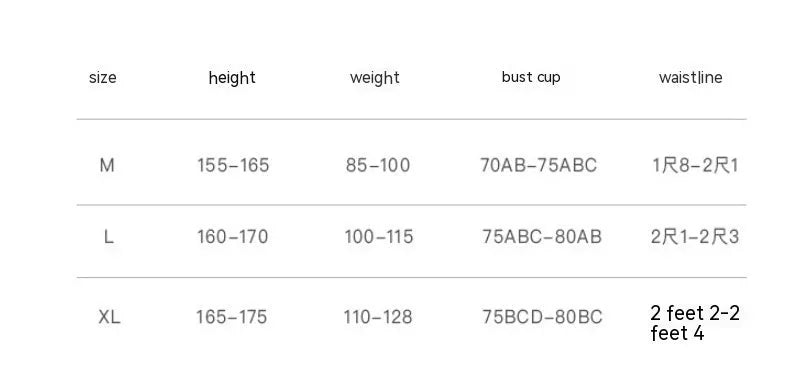Click the 'weight' column header
The image size is (812, 376).
click(x=374, y=78)
